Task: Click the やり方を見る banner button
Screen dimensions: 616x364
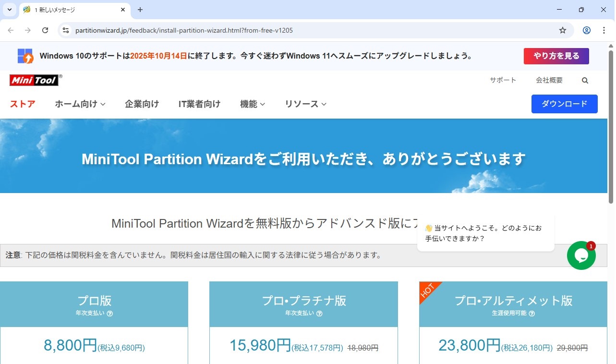Action: tap(556, 56)
